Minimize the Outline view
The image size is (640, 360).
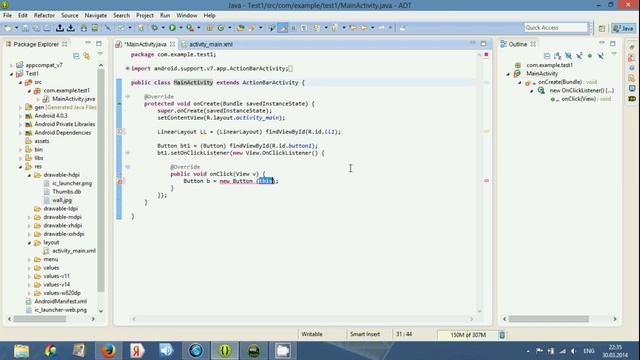tap(602, 43)
